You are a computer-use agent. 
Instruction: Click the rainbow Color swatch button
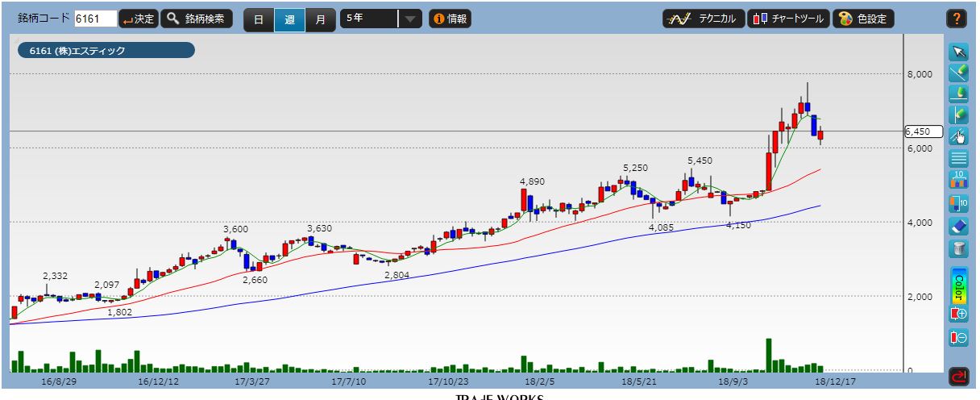(x=958, y=283)
